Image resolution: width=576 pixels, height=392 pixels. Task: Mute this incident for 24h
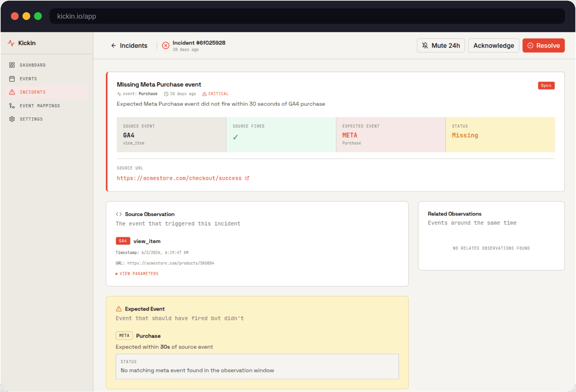tap(441, 46)
